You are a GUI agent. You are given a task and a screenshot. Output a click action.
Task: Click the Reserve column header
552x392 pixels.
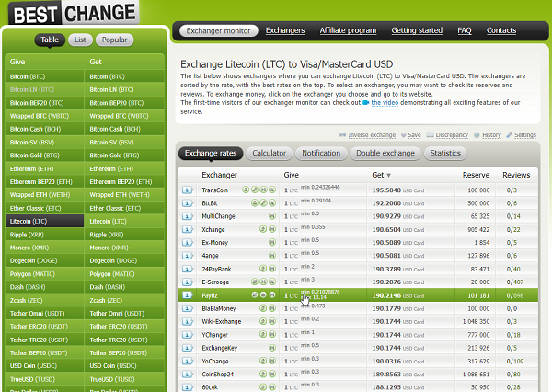point(476,175)
